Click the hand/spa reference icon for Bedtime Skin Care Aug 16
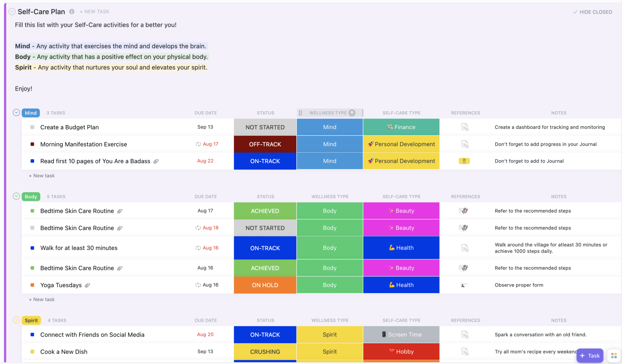The width and height of the screenshot is (622, 364). (465, 268)
